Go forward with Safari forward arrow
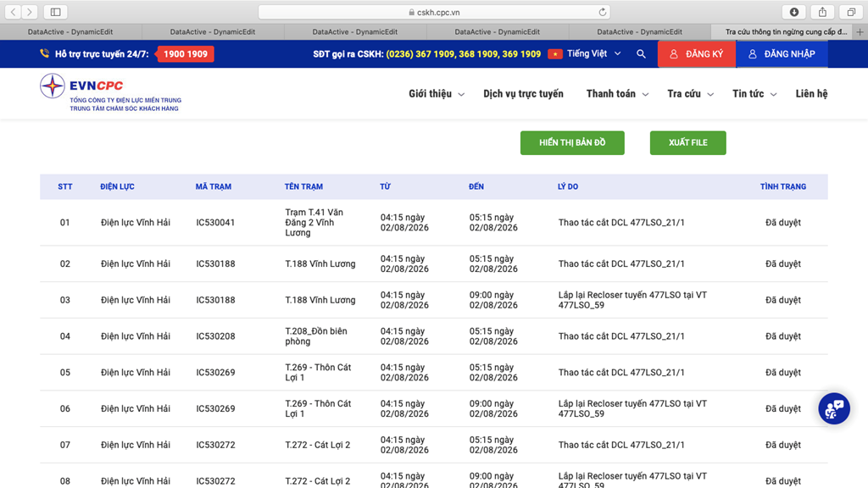The width and height of the screenshot is (868, 488). [30, 12]
